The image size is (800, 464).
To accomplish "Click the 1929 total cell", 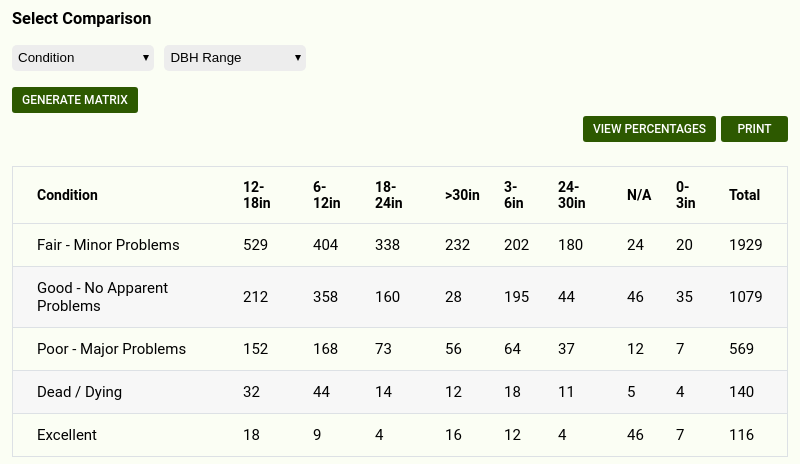I will click(x=746, y=245).
